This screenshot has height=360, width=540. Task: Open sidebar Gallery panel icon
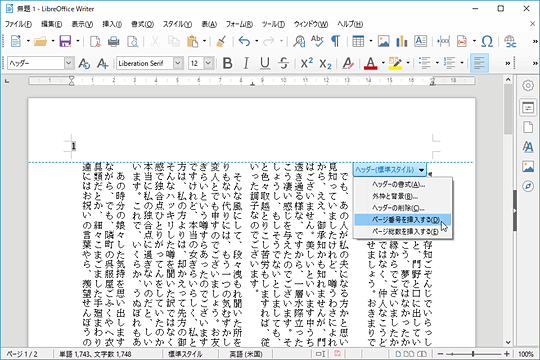coord(528,167)
